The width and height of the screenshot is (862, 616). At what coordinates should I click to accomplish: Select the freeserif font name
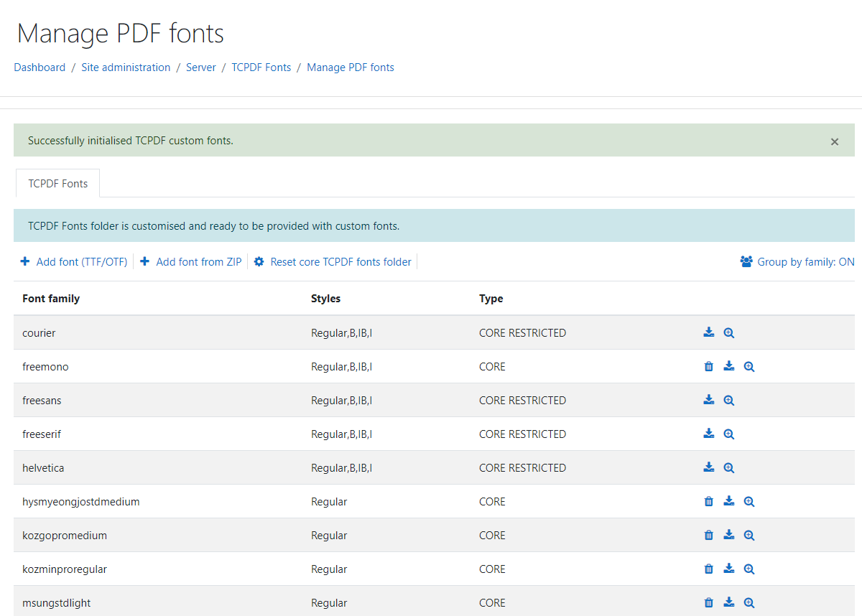pyautogui.click(x=42, y=434)
